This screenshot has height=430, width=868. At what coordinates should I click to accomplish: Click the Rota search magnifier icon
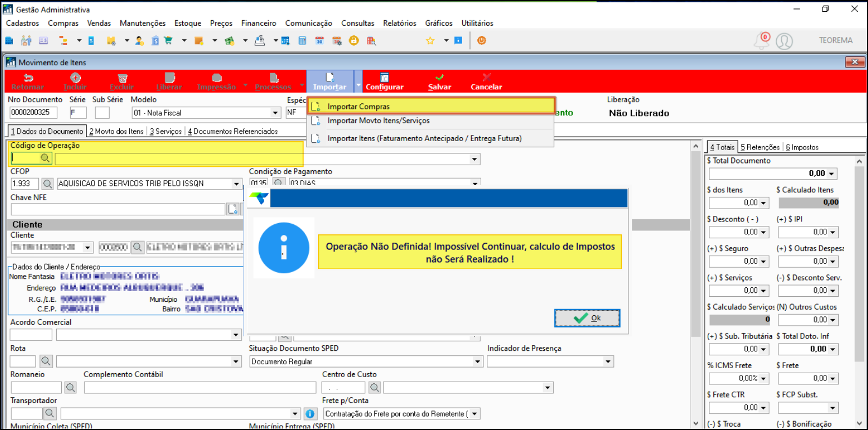[46, 361]
